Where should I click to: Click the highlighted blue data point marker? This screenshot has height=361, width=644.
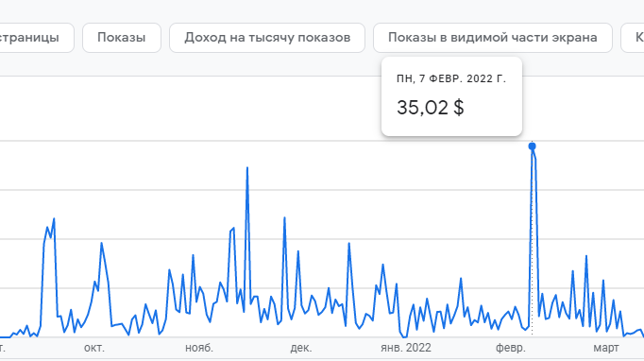pyautogui.click(x=533, y=146)
